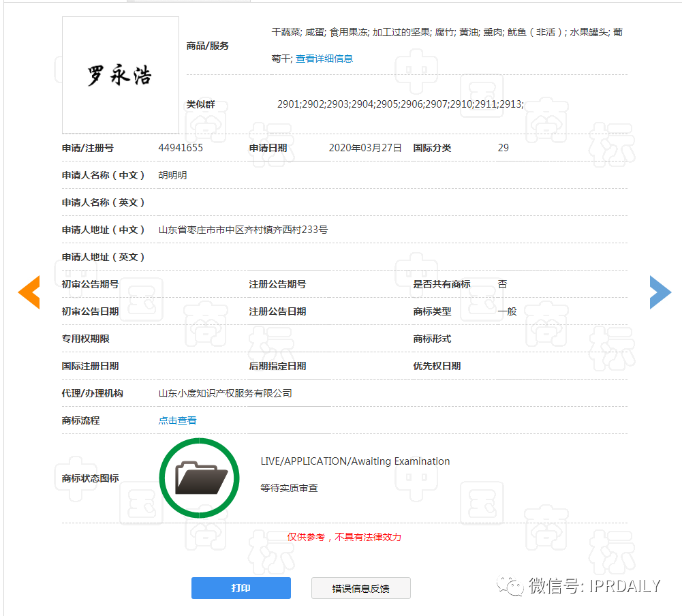Image resolution: width=682 pixels, height=616 pixels.
Task: Select shared trademark value 否
Action: [x=502, y=284]
